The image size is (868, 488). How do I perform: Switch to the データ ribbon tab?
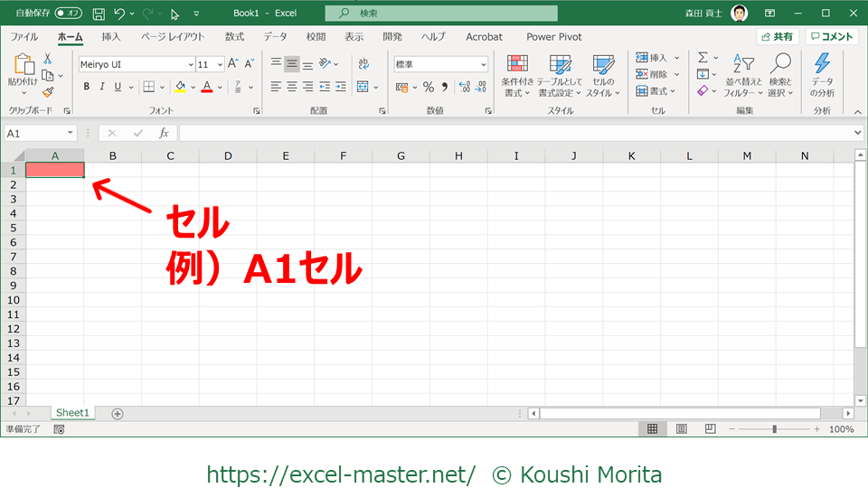pos(275,37)
